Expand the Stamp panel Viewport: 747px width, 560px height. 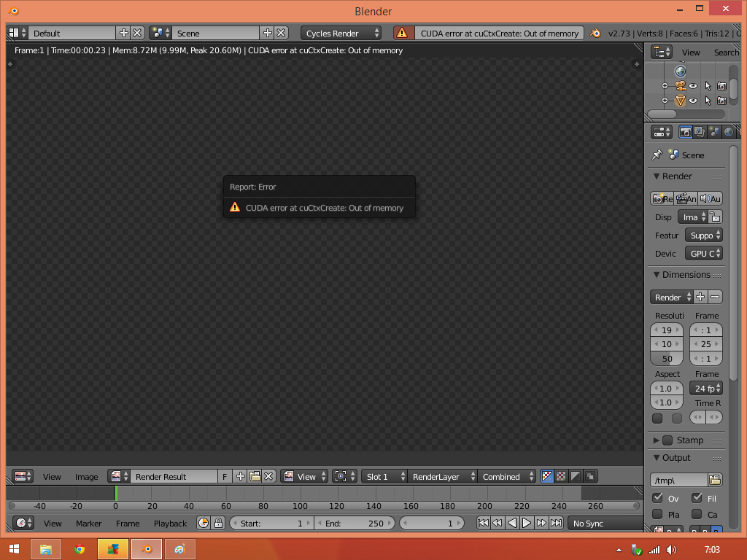click(x=656, y=440)
